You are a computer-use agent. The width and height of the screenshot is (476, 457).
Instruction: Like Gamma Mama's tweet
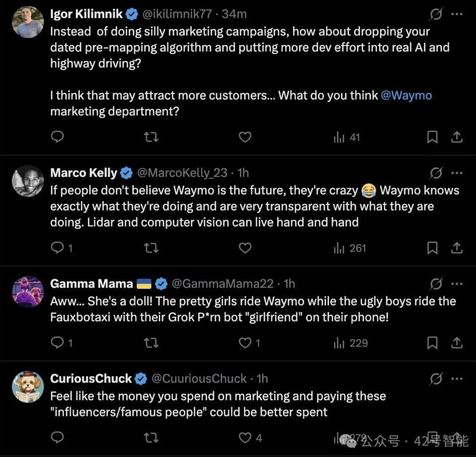point(245,343)
